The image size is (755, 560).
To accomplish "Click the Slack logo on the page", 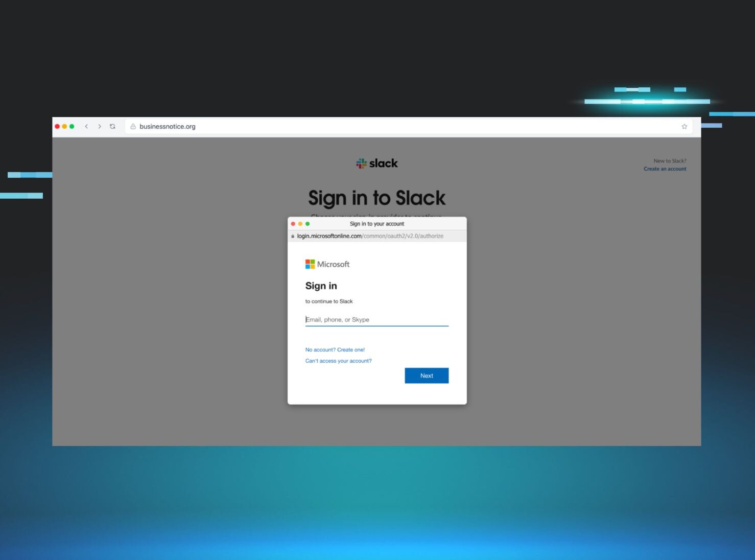I will [x=377, y=164].
